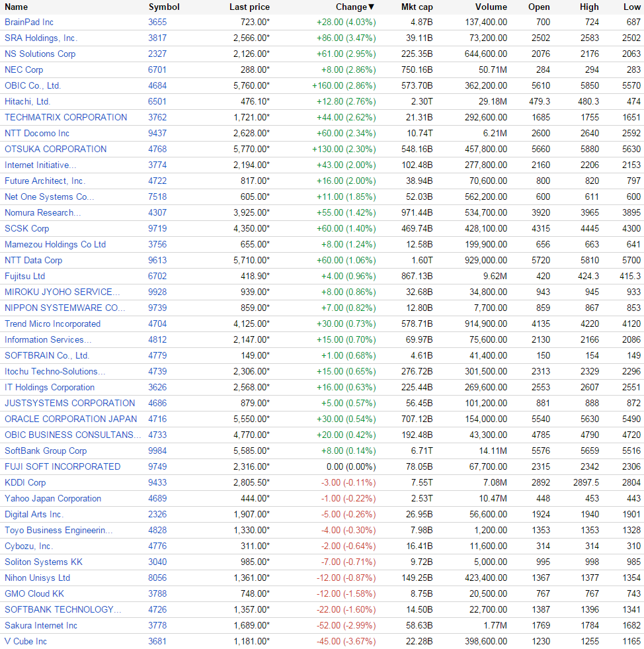Select ticker symbol 6702 for Fujitsu

[157, 276]
